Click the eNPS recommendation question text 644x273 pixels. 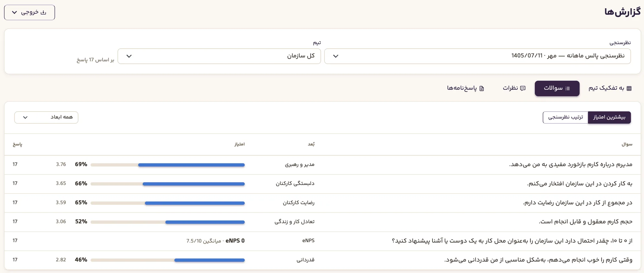coord(512,240)
